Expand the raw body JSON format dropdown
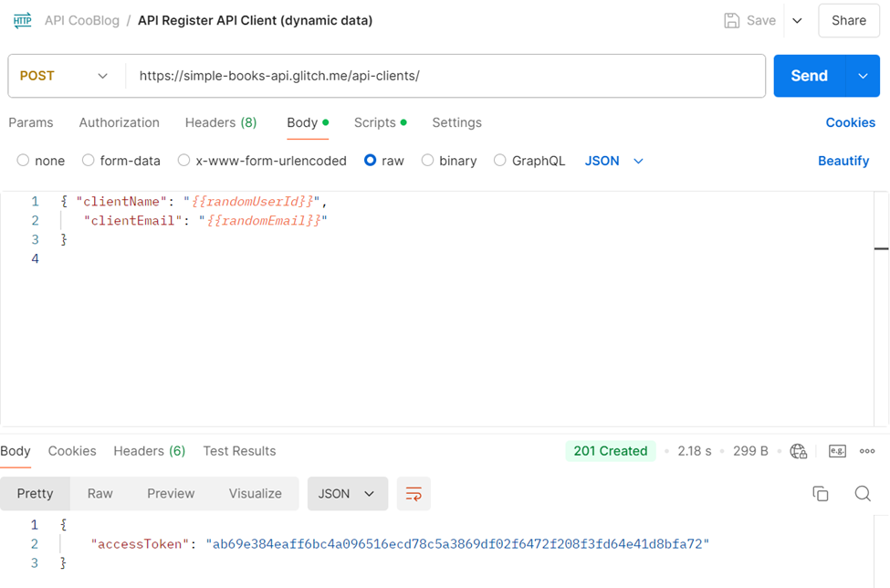The image size is (890, 588). tap(614, 161)
